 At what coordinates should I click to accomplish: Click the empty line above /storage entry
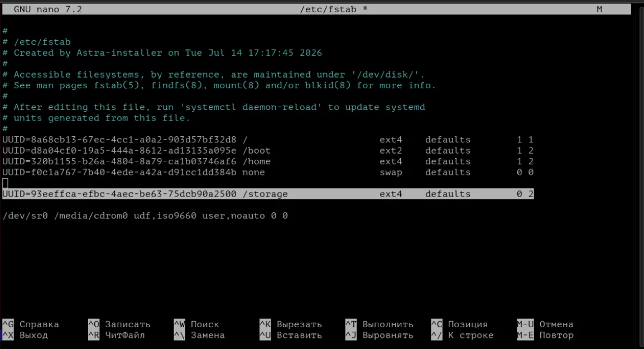tap(268, 183)
